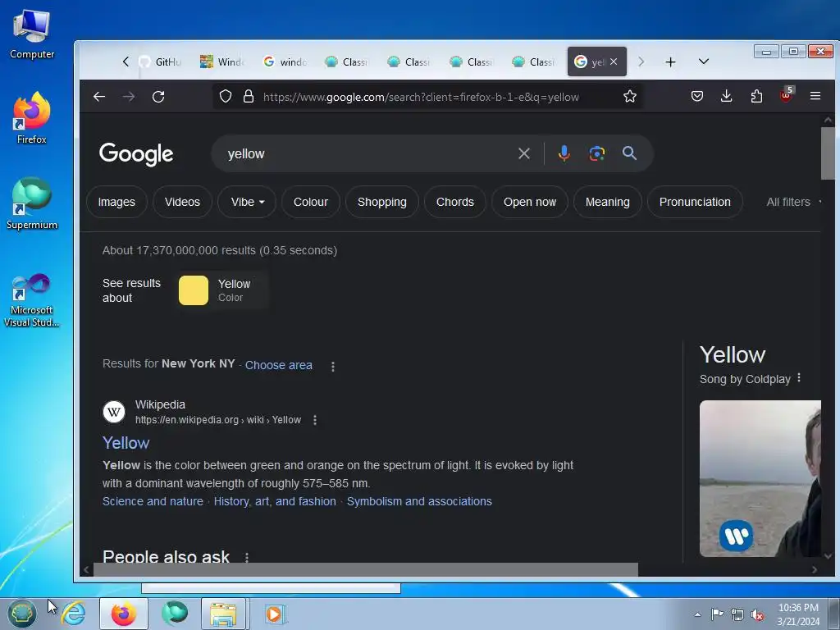Open the Microsoft Visual Studio desktop shortcut
The height and width of the screenshot is (630, 840).
click(x=32, y=300)
